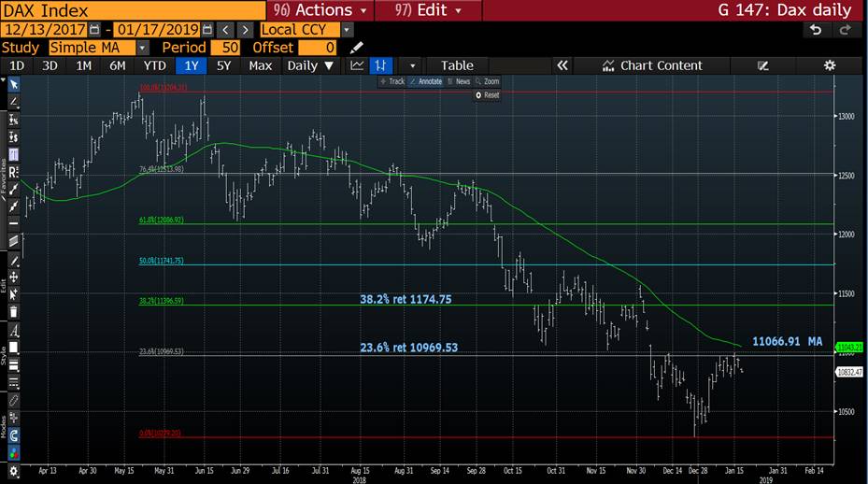The width and height of the screenshot is (868, 484).
Task: Open sidebar settings gear at bottom left
Action: click(14, 471)
